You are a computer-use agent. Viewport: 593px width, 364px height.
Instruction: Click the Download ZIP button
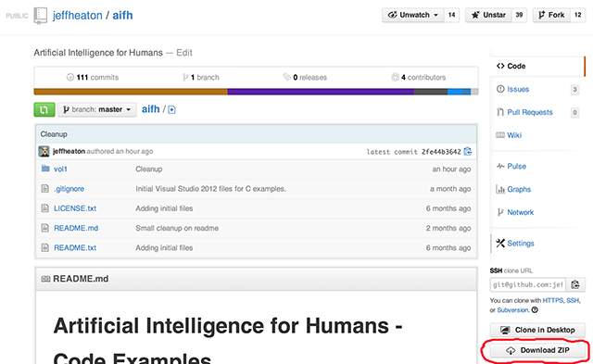[x=537, y=350]
